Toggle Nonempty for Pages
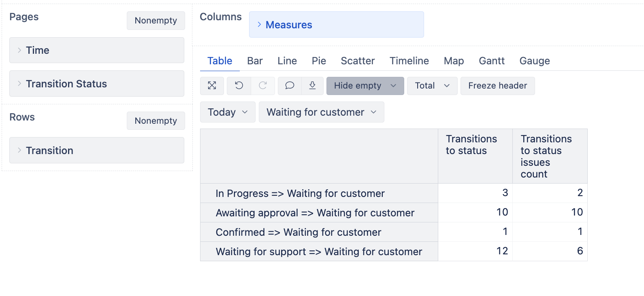Screen dimensions: 644x296 (x=156, y=21)
